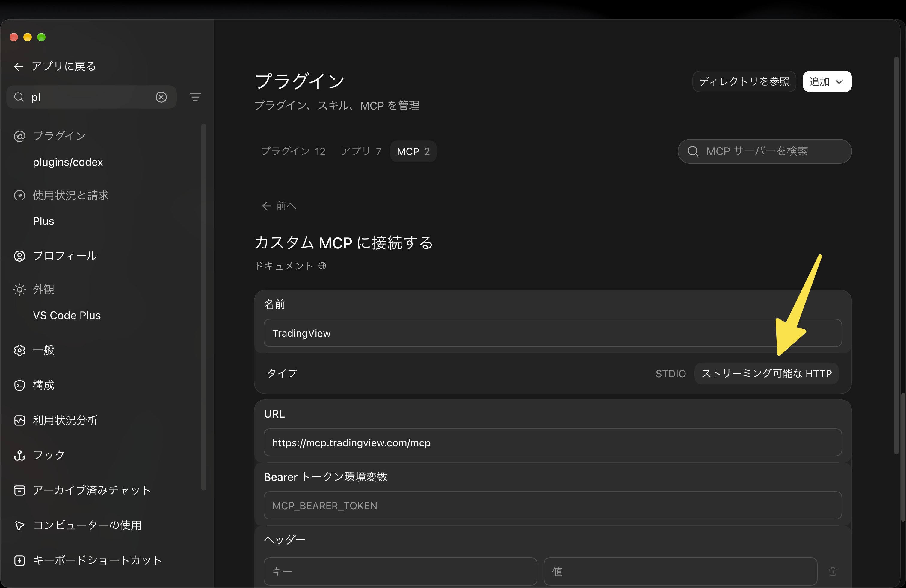906x588 pixels.
Task: Delete the header row with trash icon
Action: click(x=833, y=571)
